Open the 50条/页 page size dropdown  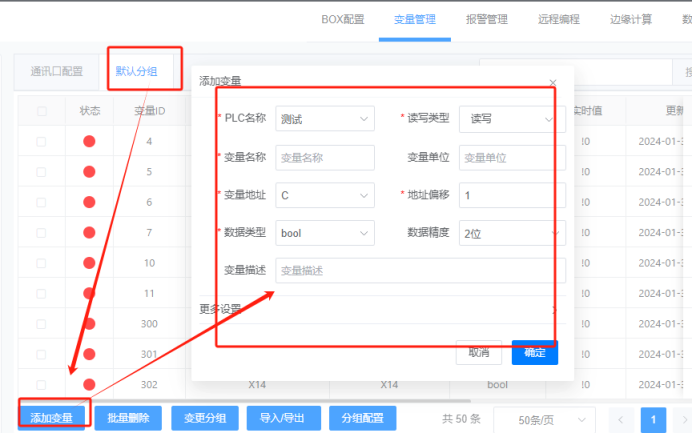544,419
